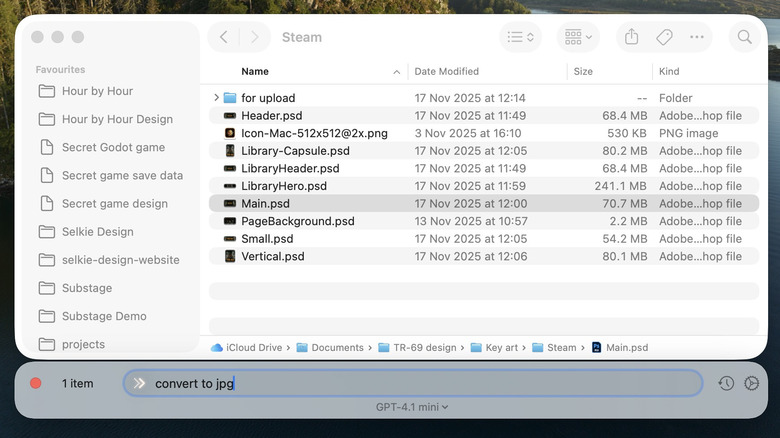Open the GPT-4.1 mini model dropdown
Screen dimensions: 780x438
[x=412, y=407]
